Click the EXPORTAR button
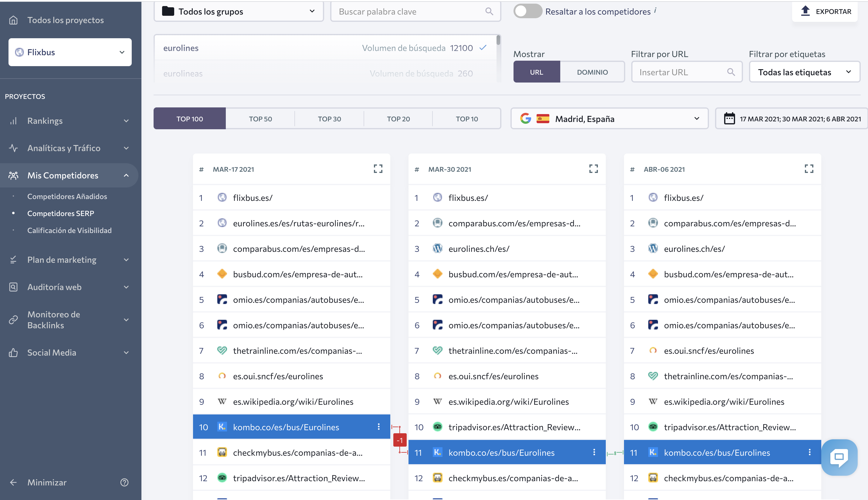This screenshot has height=500, width=868. click(x=825, y=11)
